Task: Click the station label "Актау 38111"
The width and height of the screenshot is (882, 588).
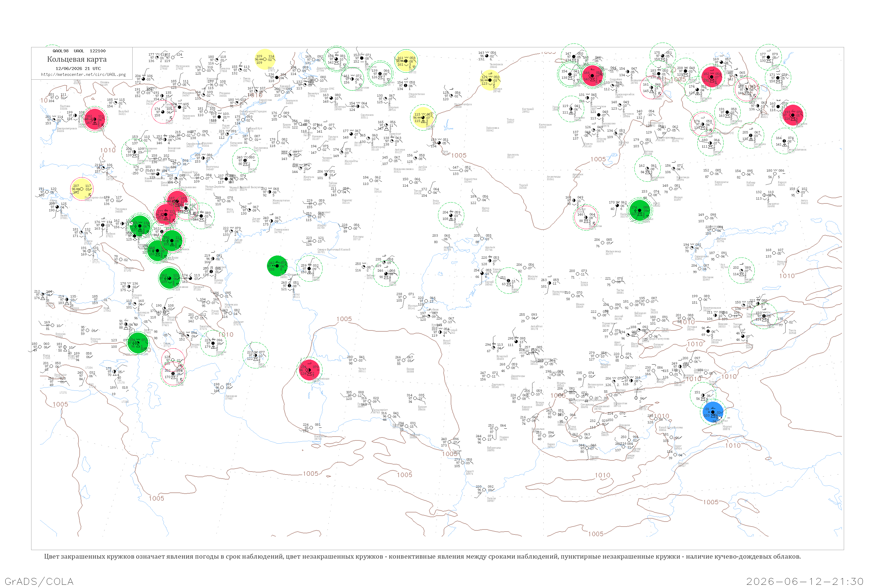Action: (296, 295)
